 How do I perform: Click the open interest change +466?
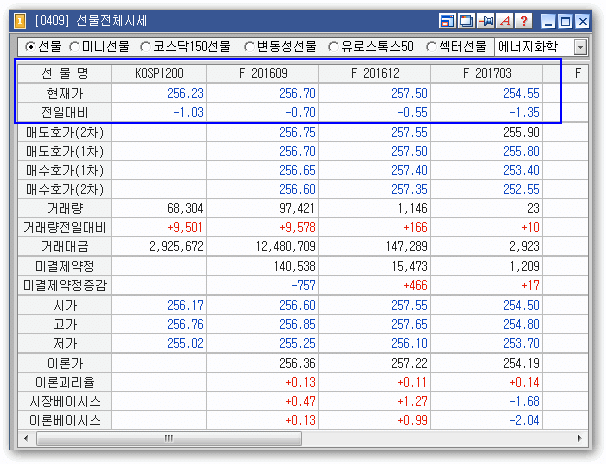[415, 286]
